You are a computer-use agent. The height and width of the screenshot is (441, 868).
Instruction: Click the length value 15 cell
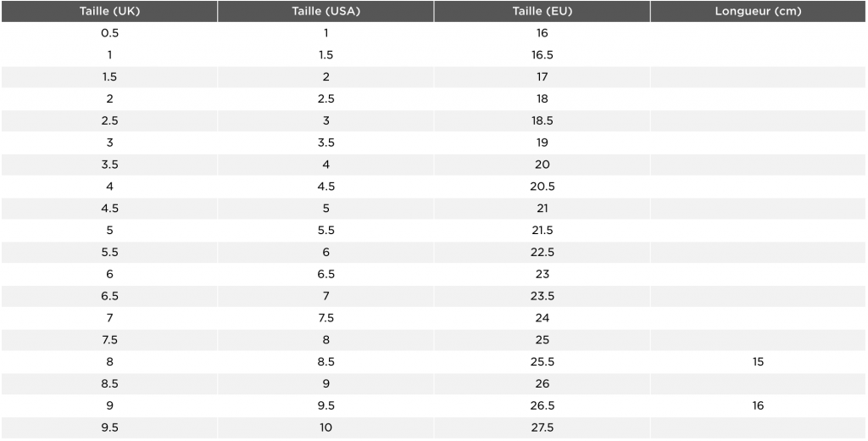click(758, 362)
